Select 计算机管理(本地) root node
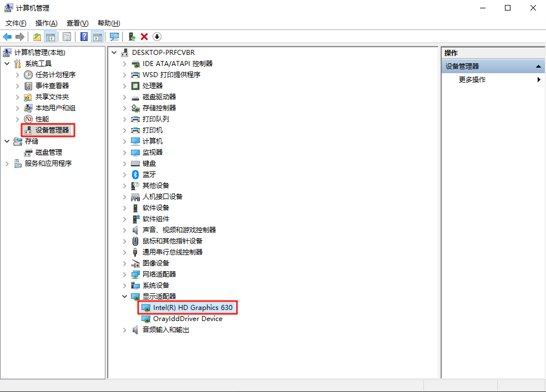The width and height of the screenshot is (546, 392). coord(40,53)
